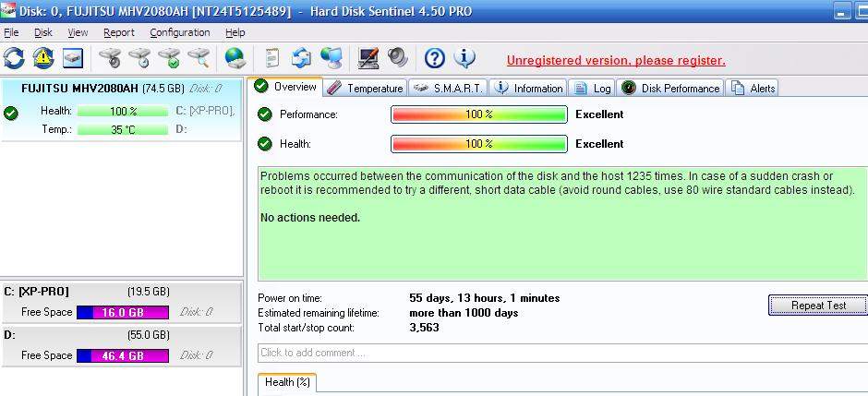The image size is (868, 396).
Task: Click the green check beside Health in Overview
Action: point(265,144)
